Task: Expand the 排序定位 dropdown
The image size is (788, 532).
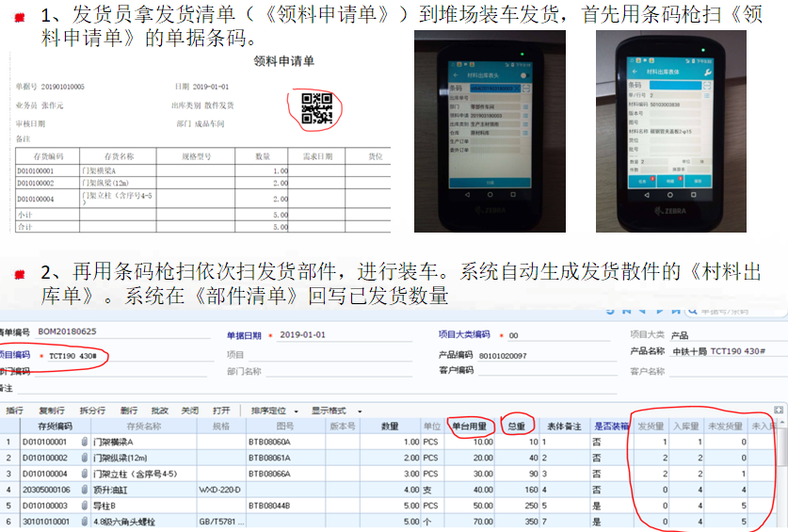Action: (274, 411)
